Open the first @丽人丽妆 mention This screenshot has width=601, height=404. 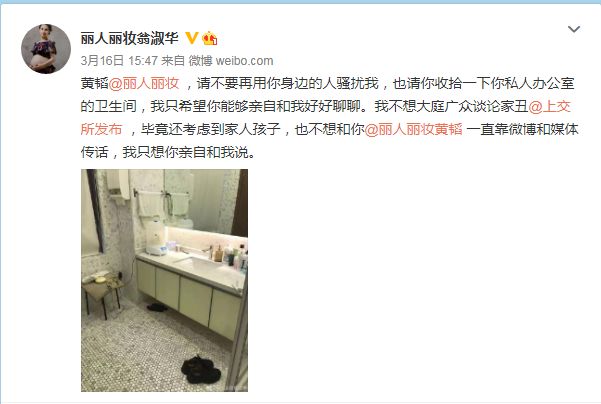(144, 83)
